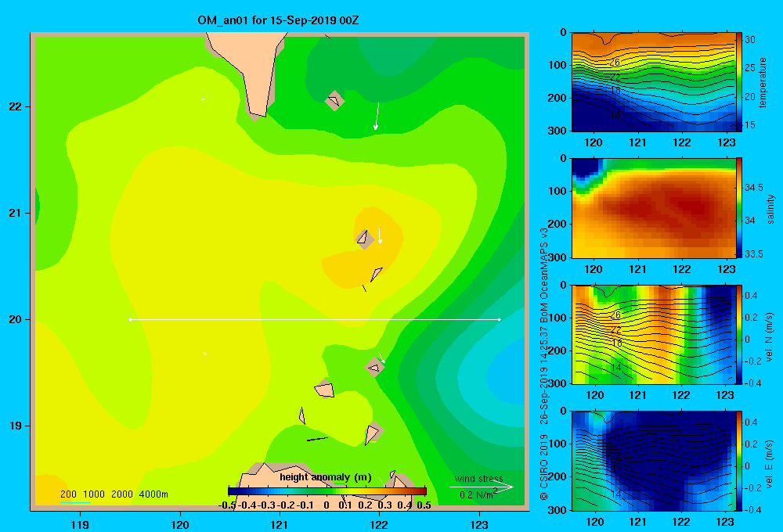783x532 pixels.
Task: Click the 0.4 tick on vel. N scale
Action: [752, 296]
